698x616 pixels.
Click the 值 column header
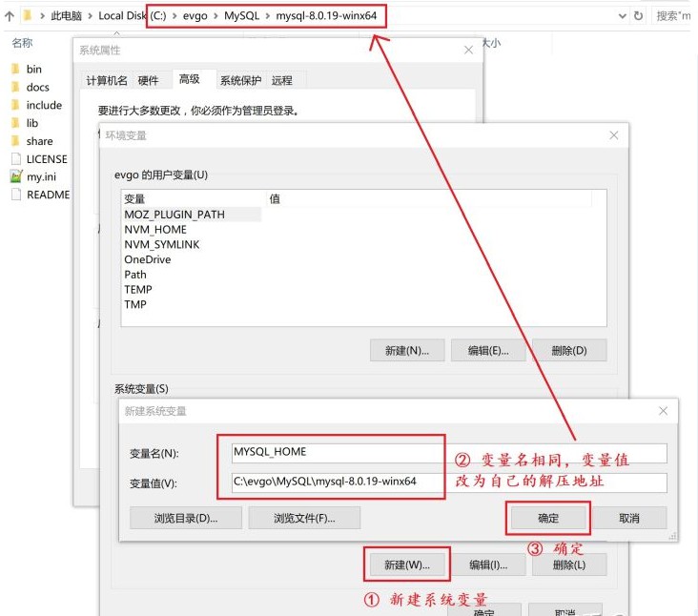pyautogui.click(x=429, y=198)
